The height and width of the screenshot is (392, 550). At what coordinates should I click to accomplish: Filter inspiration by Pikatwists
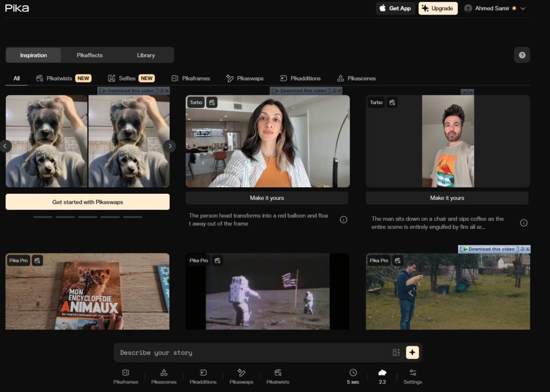pos(63,78)
